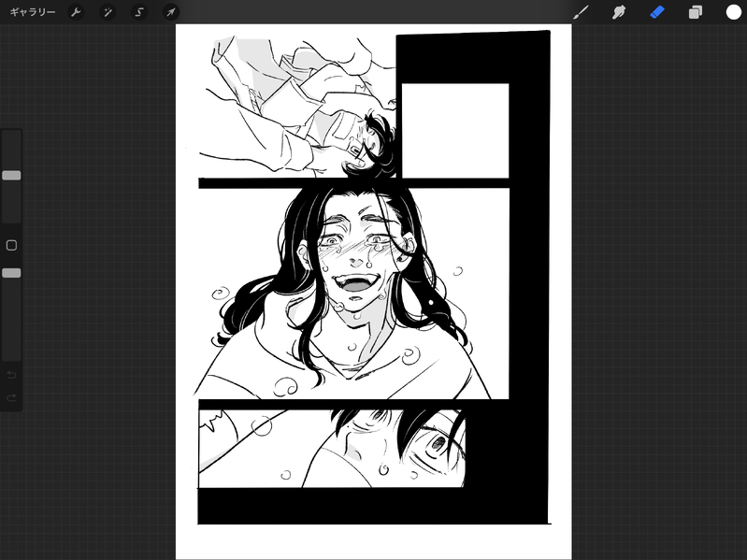The width and height of the screenshot is (747, 560).
Task: Return to the ギャラリー gallery
Action: pyautogui.click(x=33, y=12)
